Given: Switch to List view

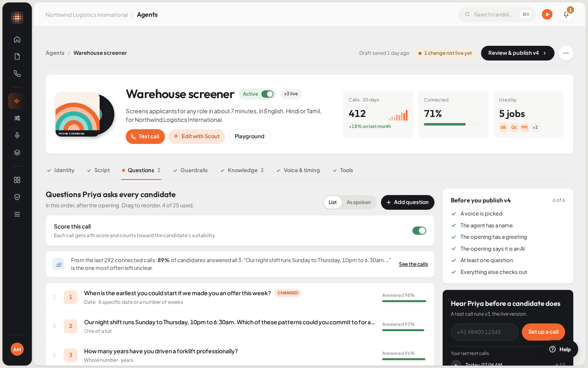Looking at the screenshot, I should [x=333, y=202].
